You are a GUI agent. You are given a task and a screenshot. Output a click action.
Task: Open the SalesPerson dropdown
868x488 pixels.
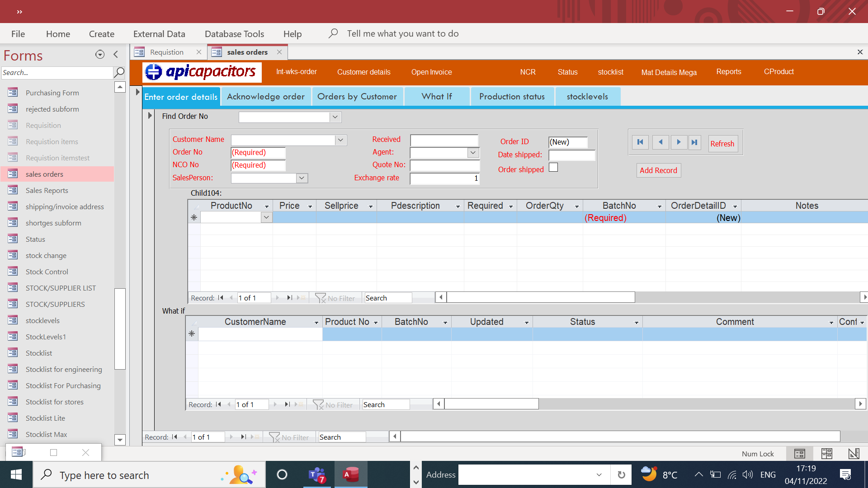click(302, 178)
